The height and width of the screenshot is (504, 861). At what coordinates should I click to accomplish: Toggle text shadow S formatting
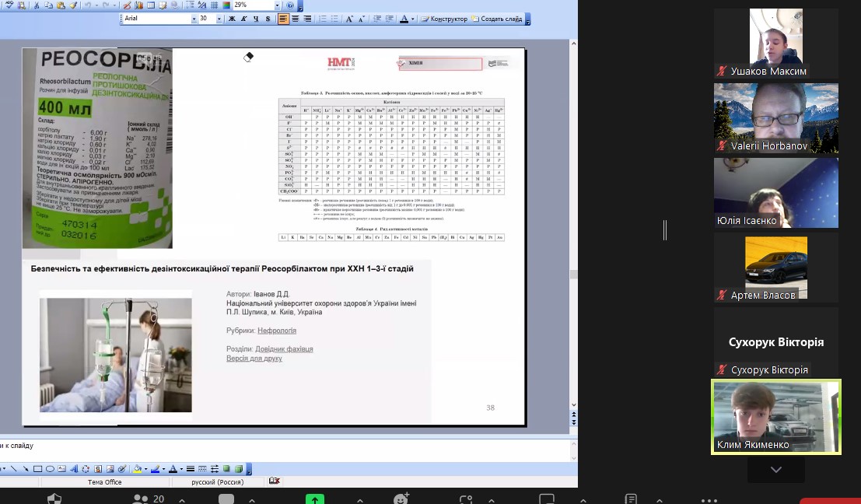coord(268,19)
